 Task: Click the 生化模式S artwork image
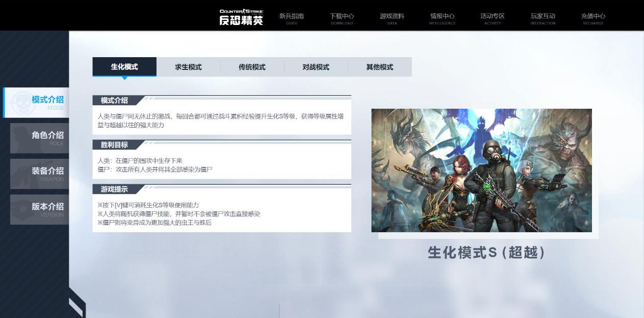[481, 170]
